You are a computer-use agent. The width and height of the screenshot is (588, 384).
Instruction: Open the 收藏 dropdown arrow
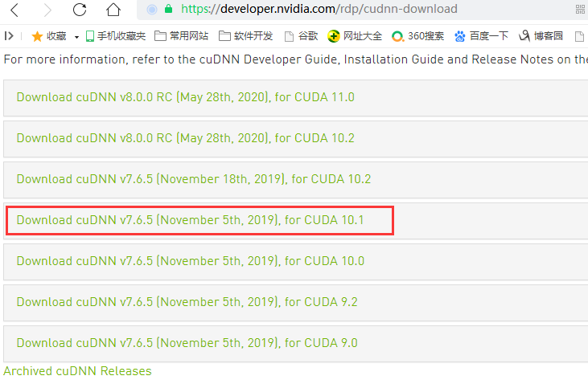point(76,37)
